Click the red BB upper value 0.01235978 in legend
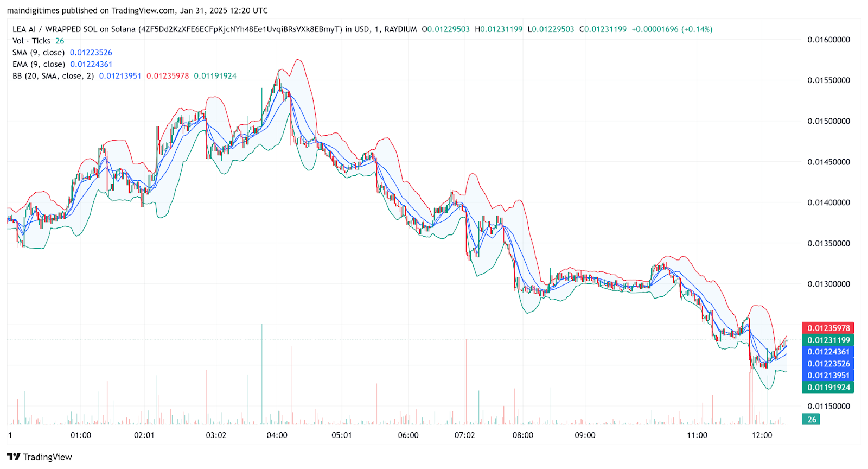The height and width of the screenshot is (469, 868). (x=168, y=76)
